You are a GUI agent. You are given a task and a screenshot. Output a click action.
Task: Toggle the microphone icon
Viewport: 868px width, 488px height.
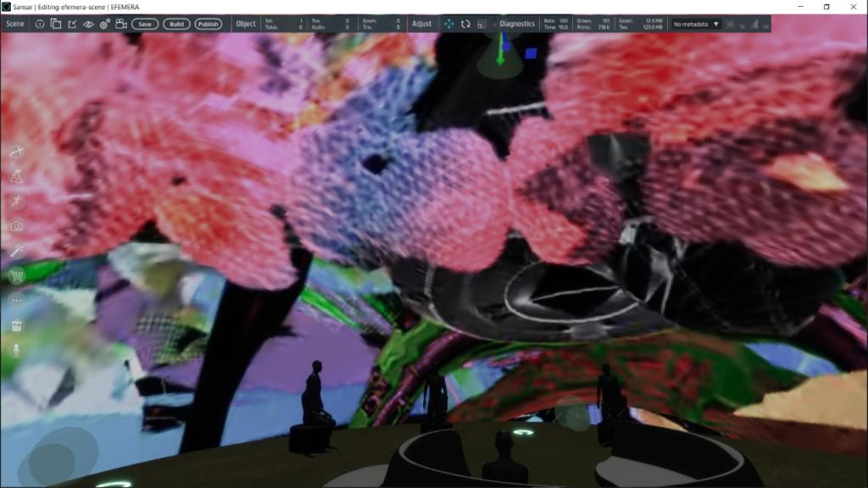click(16, 350)
